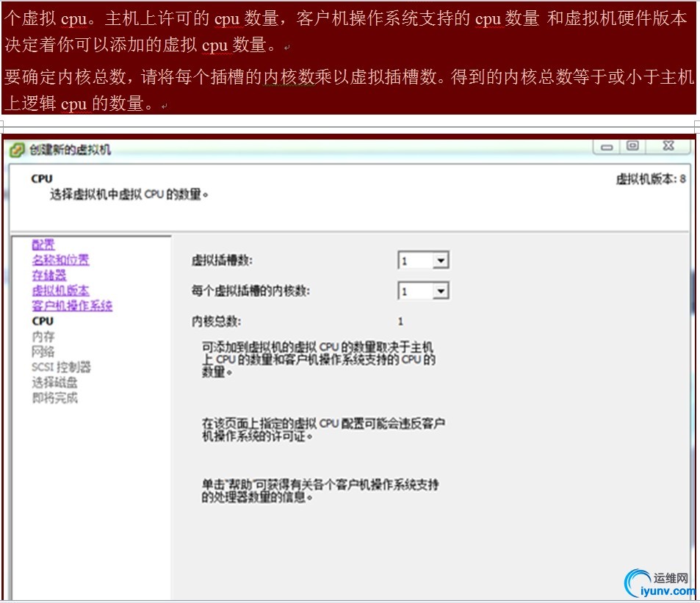Click the 虚拟插槽数 value field
The height and width of the screenshot is (603, 700).
pyautogui.click(x=415, y=261)
